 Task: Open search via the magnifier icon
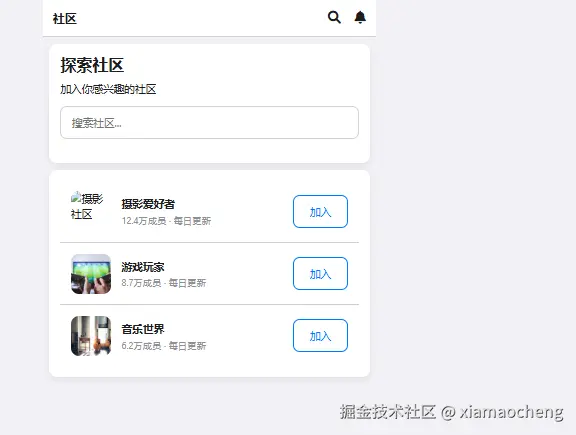(x=334, y=17)
